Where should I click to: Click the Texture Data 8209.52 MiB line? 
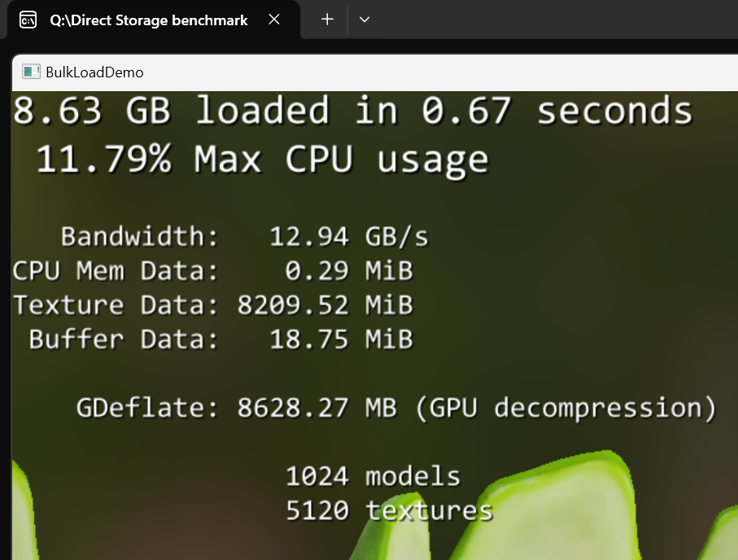[212, 304]
